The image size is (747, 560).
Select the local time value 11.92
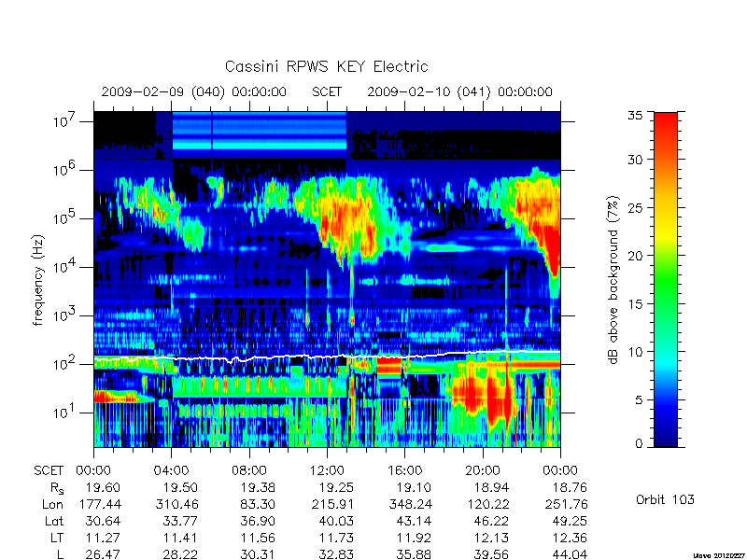(414, 538)
